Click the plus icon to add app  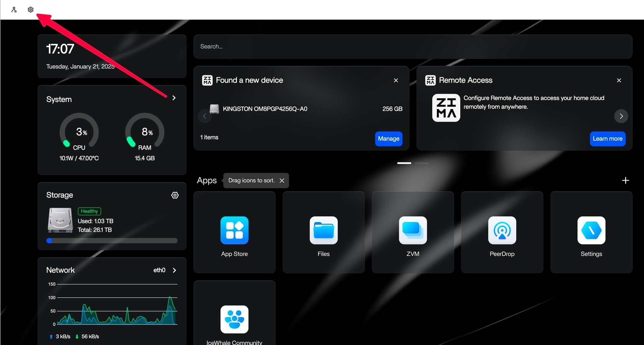625,181
